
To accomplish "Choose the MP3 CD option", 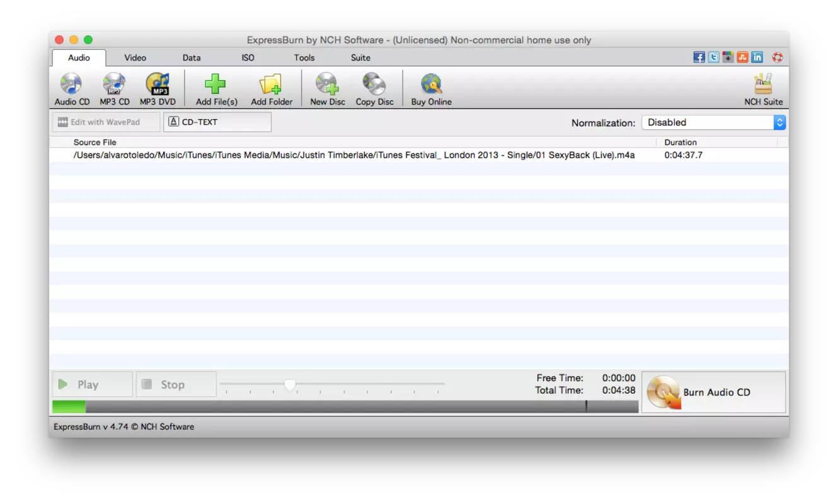I will [x=115, y=89].
